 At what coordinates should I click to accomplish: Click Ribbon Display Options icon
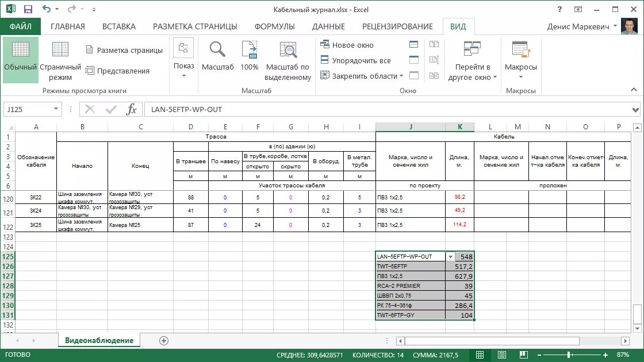click(x=578, y=9)
